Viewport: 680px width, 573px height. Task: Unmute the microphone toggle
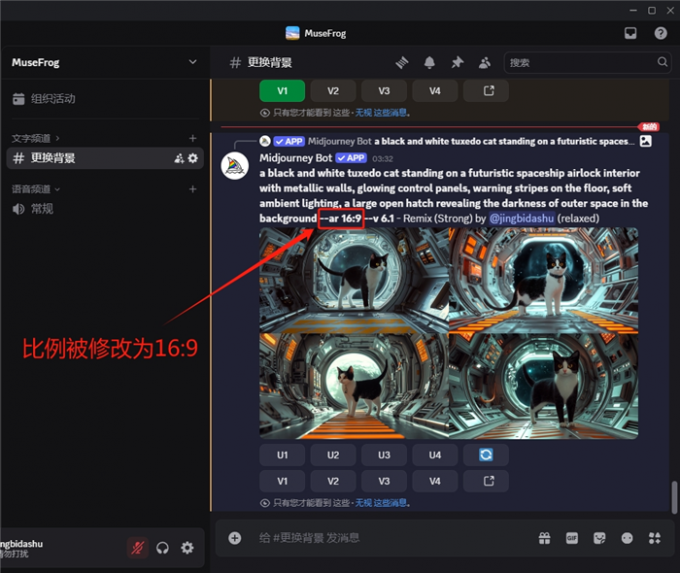(x=137, y=548)
